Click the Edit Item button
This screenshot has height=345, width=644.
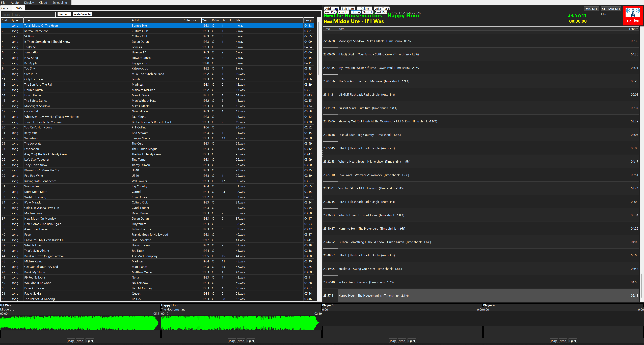click(348, 9)
